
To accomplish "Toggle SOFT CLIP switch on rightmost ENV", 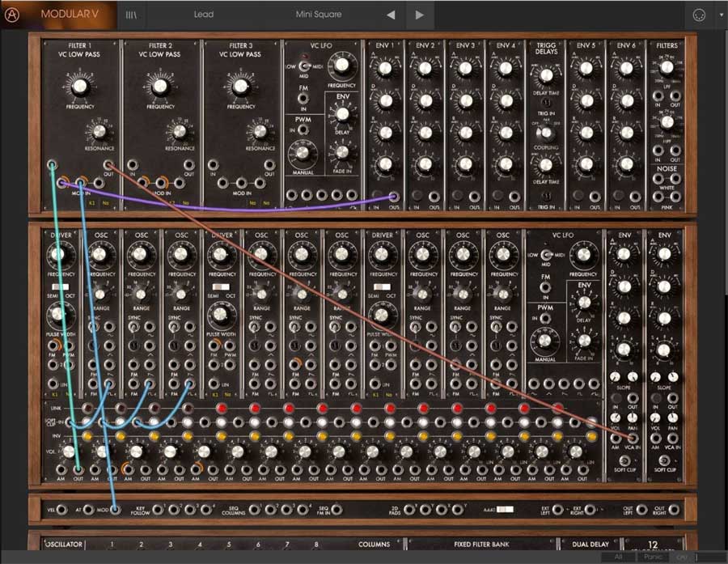I will tap(664, 460).
